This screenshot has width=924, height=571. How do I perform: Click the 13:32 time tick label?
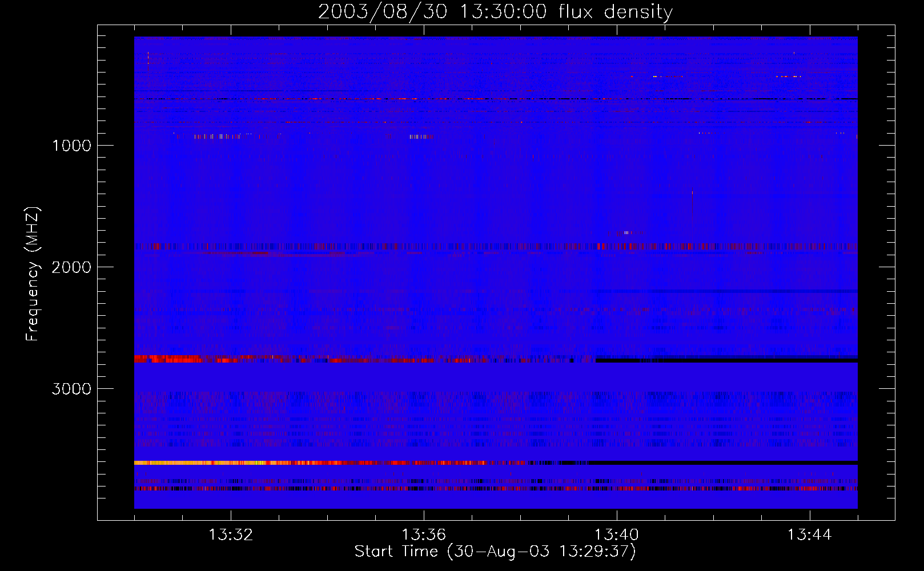tap(231, 535)
